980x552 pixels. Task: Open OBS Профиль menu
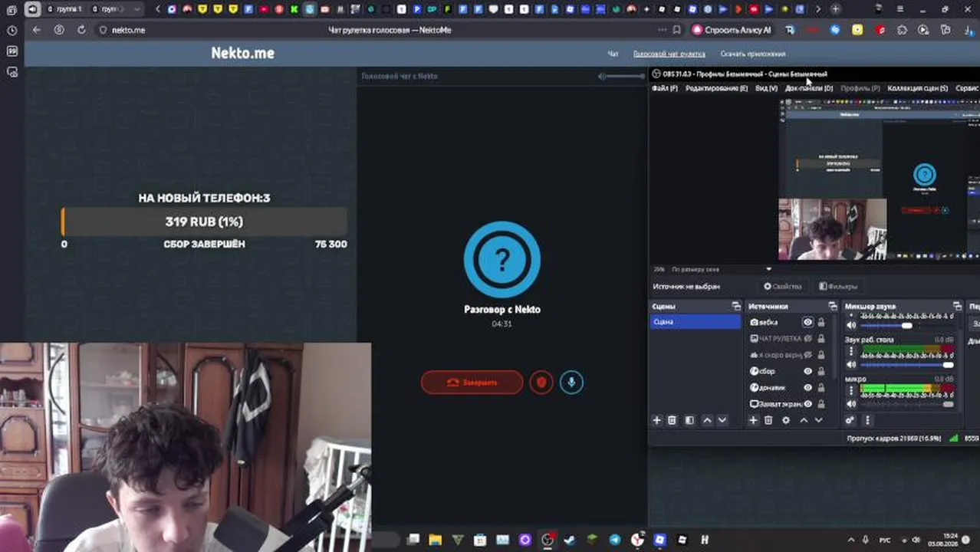(860, 88)
